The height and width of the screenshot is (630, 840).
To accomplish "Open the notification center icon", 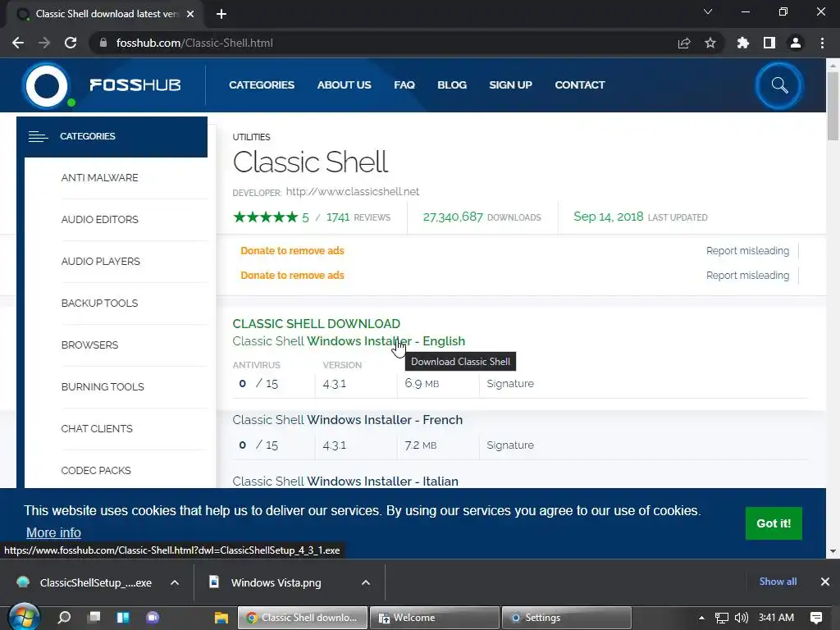I will (x=816, y=618).
